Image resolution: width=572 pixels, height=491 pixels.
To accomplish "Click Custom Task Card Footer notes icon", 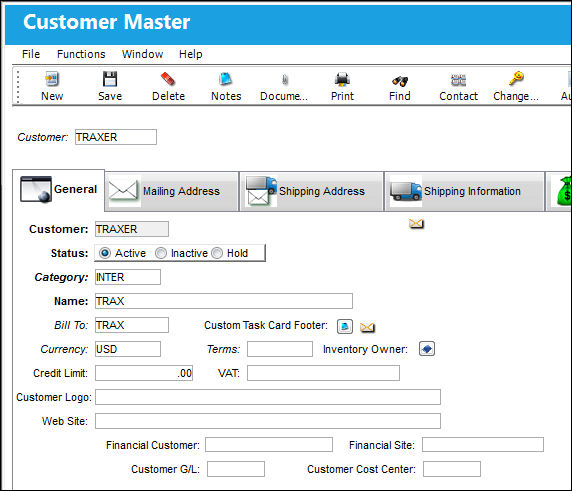I will point(345,326).
